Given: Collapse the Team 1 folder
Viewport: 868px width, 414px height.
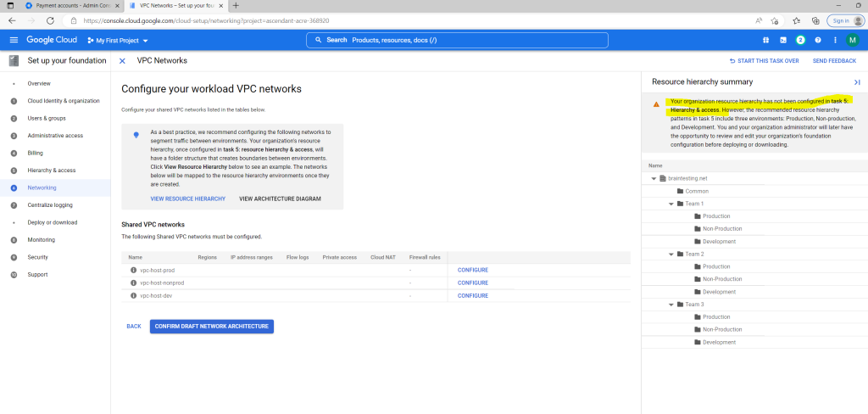Looking at the screenshot, I should 671,204.
